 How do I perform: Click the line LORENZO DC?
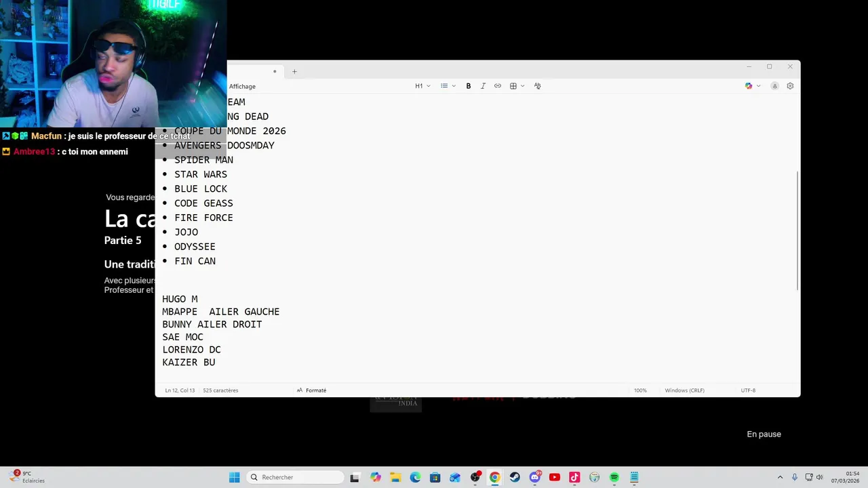191,350
